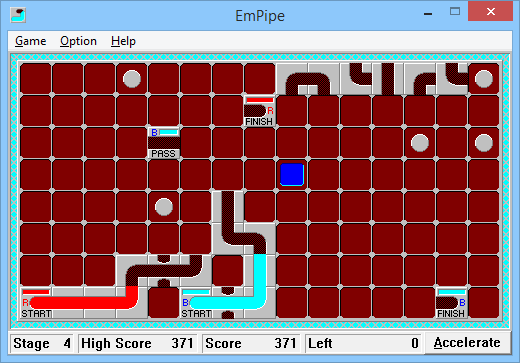Viewport: 520px width, 363px height.
Task: Click the vertical straight pipe in top row
Action: pos(388,79)
